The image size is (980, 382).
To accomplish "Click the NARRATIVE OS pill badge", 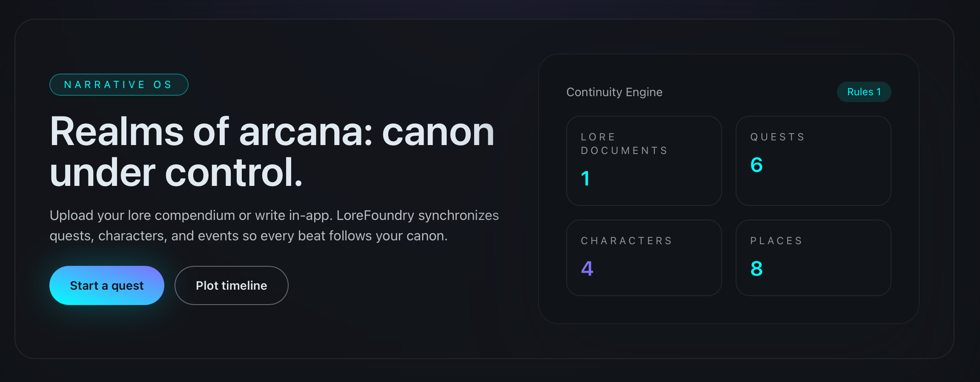I will pyautogui.click(x=119, y=85).
